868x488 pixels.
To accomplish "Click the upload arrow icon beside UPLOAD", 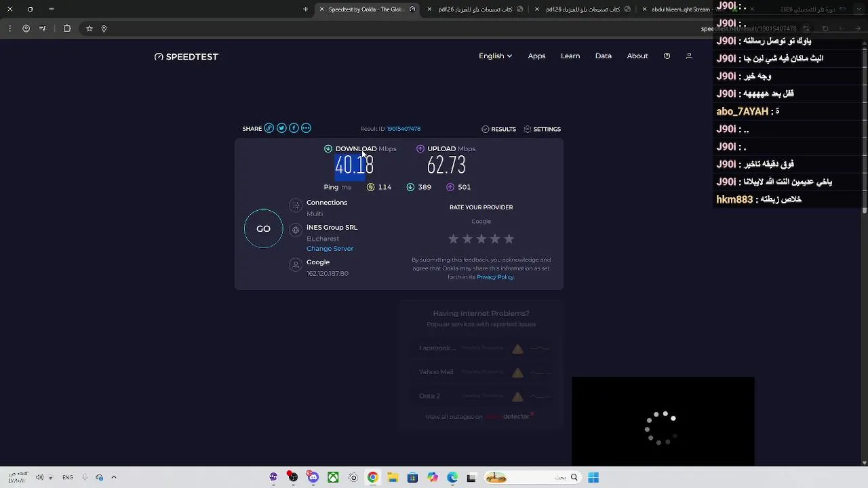I will coord(420,148).
